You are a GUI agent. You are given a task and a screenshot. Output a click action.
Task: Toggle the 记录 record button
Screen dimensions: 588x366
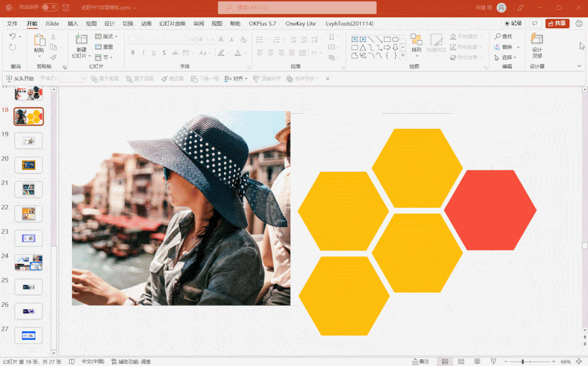click(513, 23)
